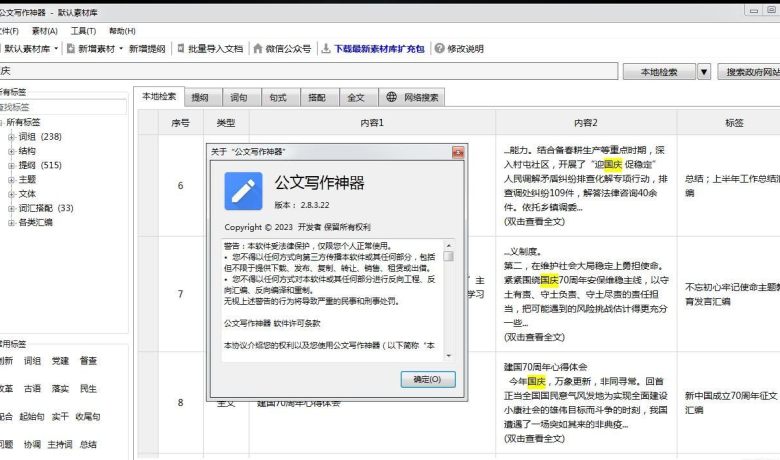The image size is (780, 460).
Task: Click the 内容1 column header
Action: 372,122
